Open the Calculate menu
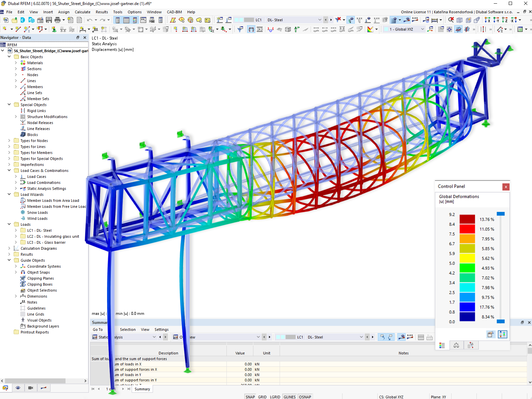The width and height of the screenshot is (532, 399). pyautogui.click(x=82, y=12)
